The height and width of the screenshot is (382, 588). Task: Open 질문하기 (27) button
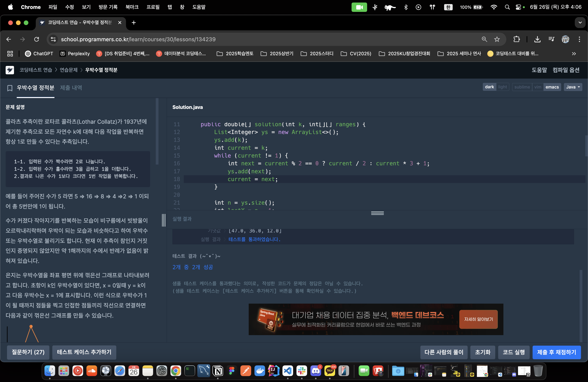coord(28,352)
